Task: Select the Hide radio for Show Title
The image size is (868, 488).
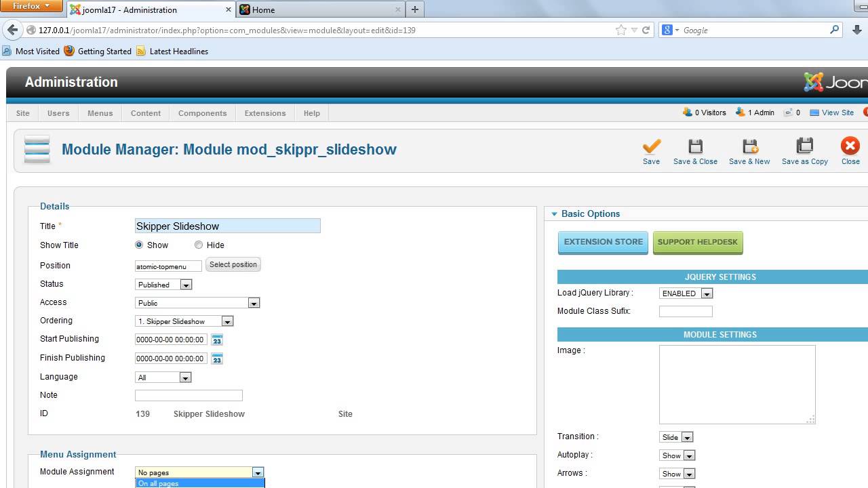Action: point(199,245)
